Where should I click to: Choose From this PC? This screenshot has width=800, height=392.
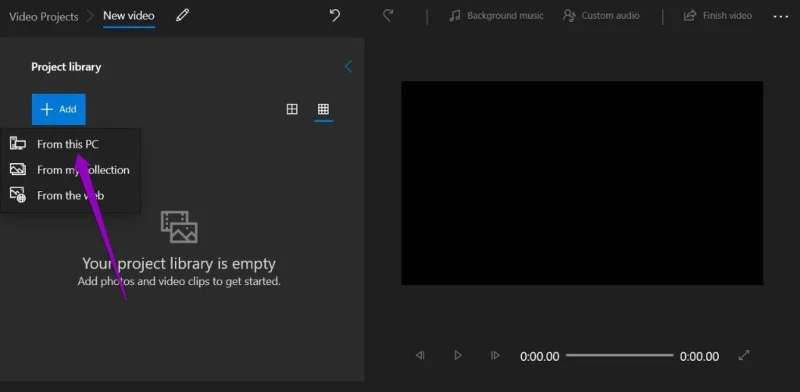[70, 144]
